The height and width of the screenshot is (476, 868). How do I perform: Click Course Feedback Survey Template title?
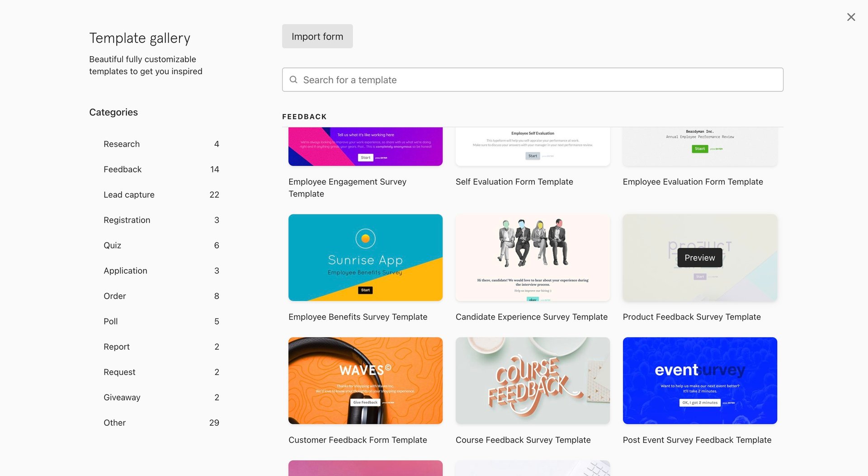pos(523,440)
